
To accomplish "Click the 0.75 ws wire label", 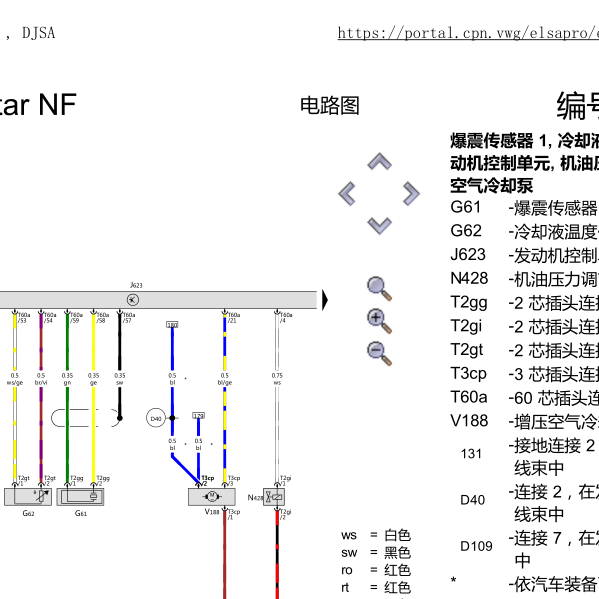I will [277, 379].
